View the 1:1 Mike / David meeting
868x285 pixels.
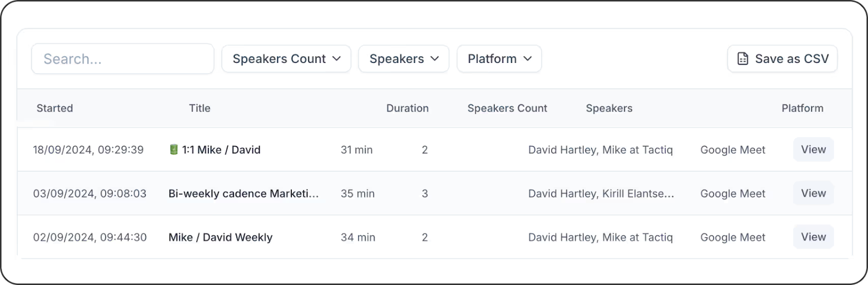coord(813,150)
